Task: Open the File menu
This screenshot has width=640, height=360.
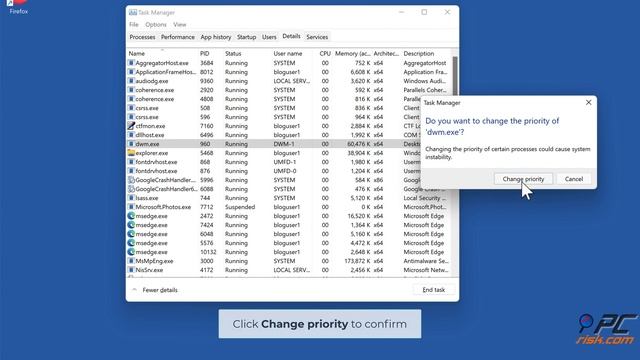Action: (134, 24)
